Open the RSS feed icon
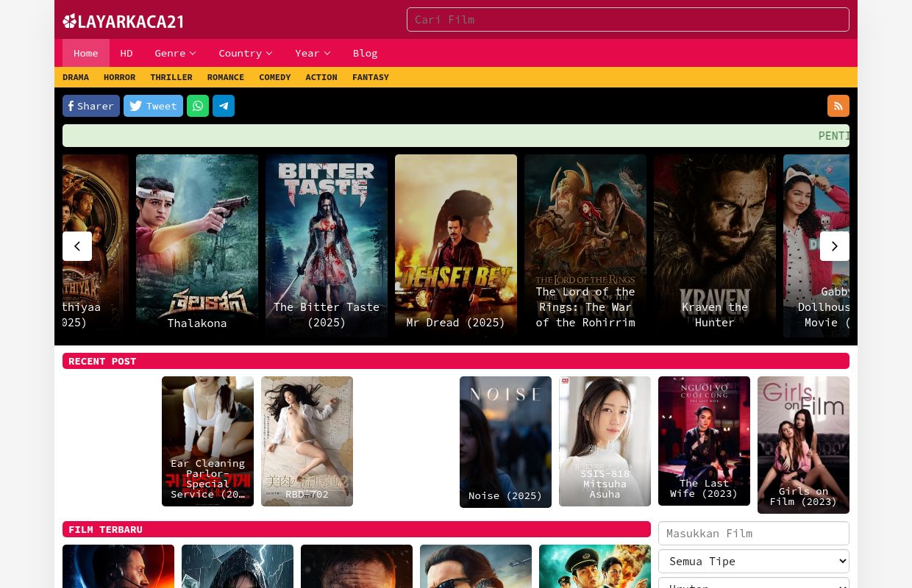Image resolution: width=912 pixels, height=588 pixels. click(x=838, y=106)
